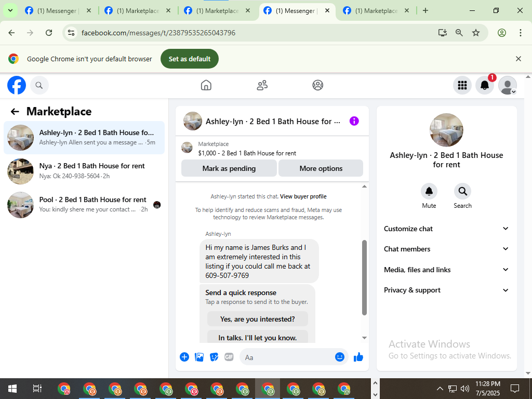
Task: View site information icon beside URL
Action: [71, 33]
